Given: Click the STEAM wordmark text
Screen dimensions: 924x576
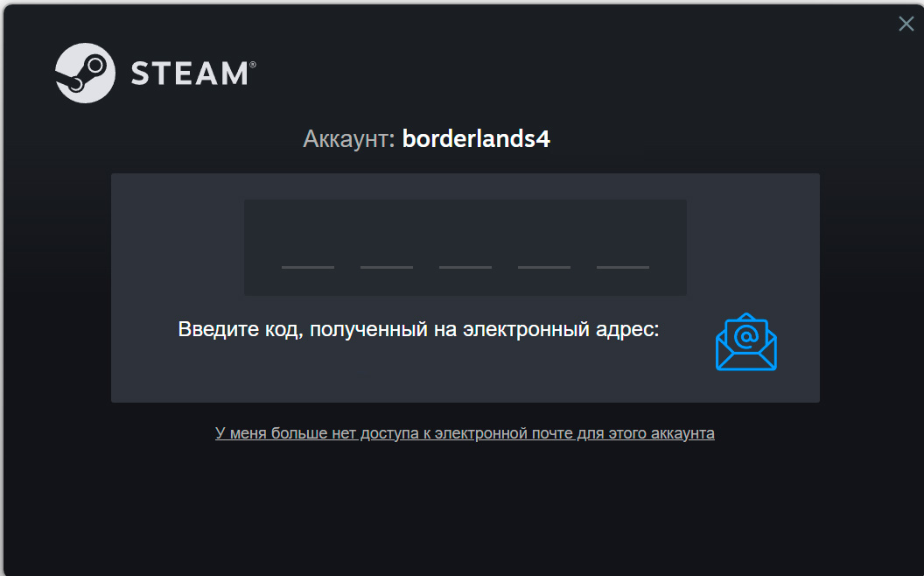Looking at the screenshot, I should point(190,74).
